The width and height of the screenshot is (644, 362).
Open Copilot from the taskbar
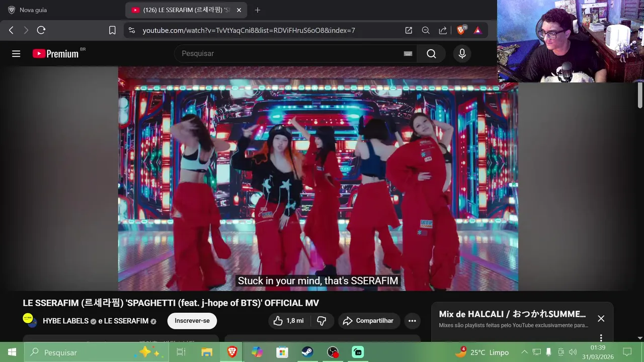tap(257, 352)
